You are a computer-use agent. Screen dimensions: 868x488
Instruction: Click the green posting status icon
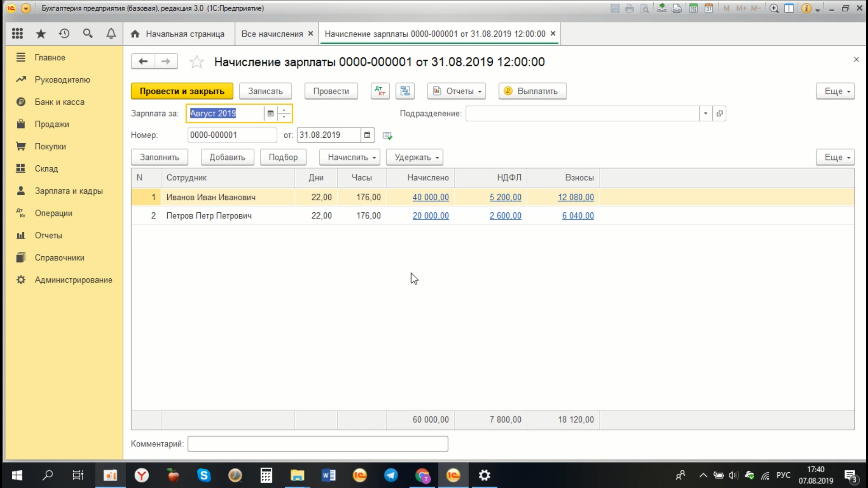click(x=387, y=136)
